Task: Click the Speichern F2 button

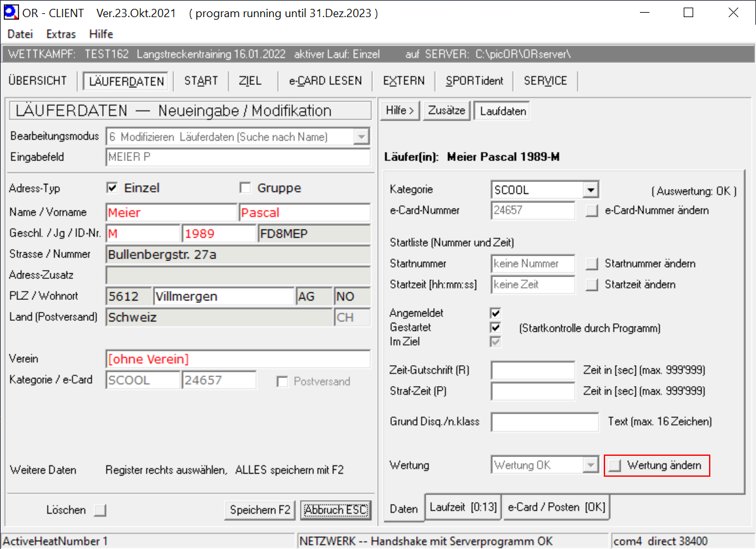Action: click(x=260, y=510)
